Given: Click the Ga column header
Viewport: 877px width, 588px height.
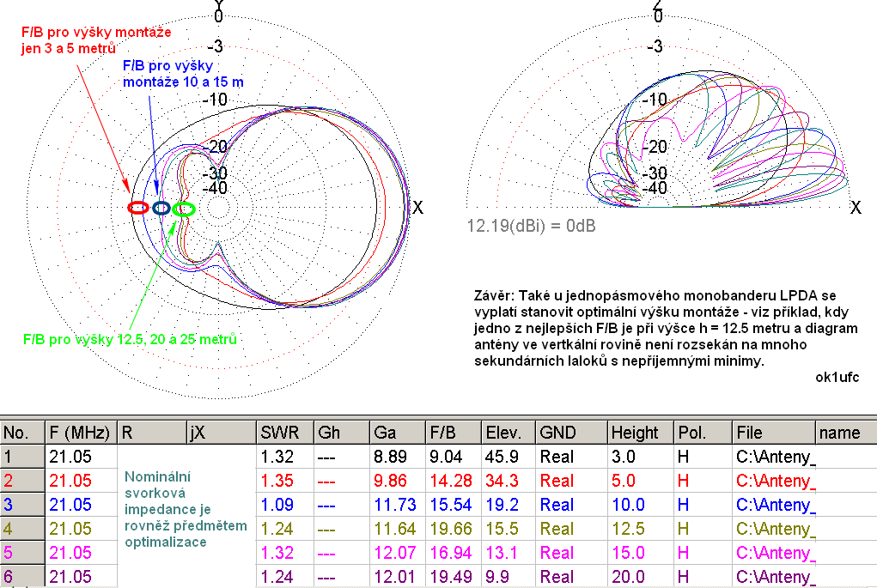Looking at the screenshot, I should click(x=386, y=433).
